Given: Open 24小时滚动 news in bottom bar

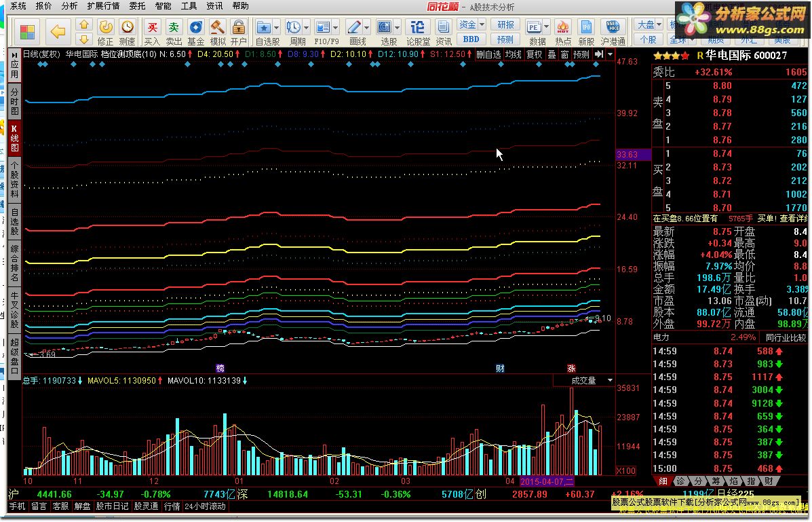Looking at the screenshot, I should click(205, 506).
